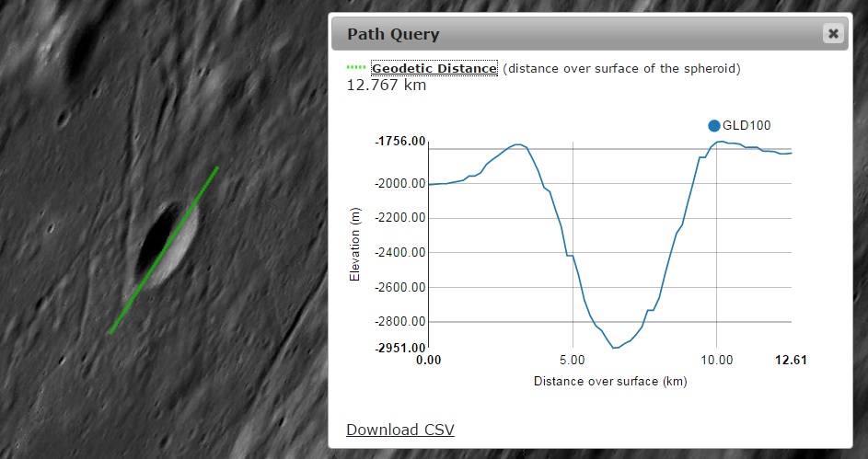Image resolution: width=868 pixels, height=459 pixels.
Task: Click the Geodetic Distance link
Action: (434, 68)
